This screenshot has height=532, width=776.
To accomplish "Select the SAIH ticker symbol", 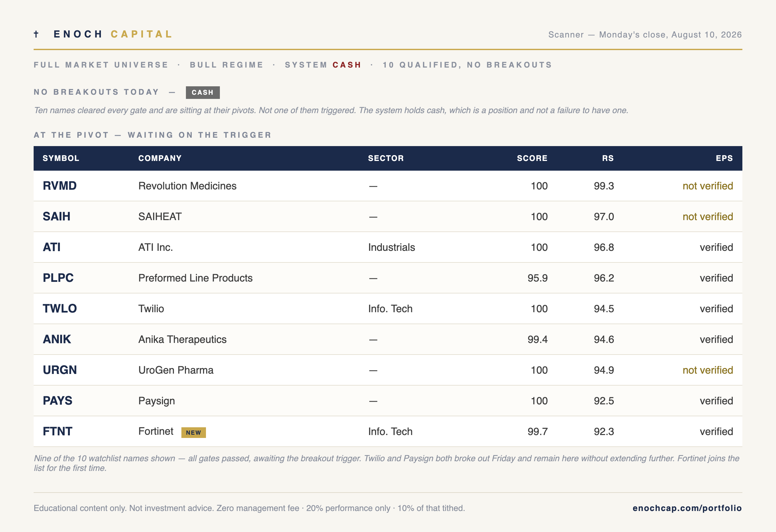I will (x=57, y=217).
